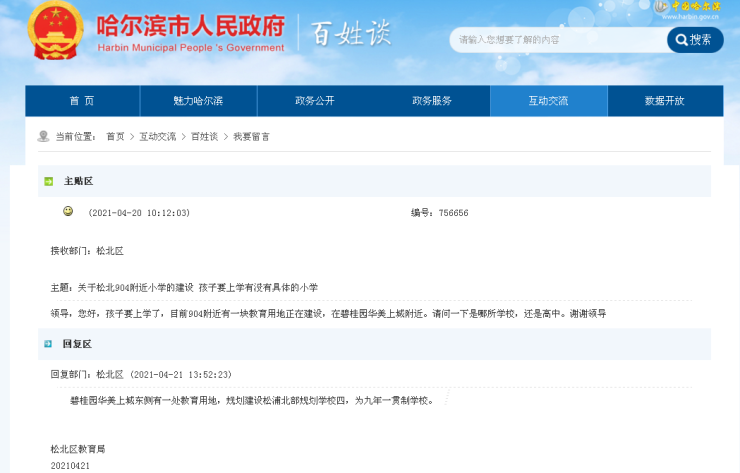Click the www.harbin.gov.cn URL text
Screen dimensions: 740x473
click(x=690, y=17)
